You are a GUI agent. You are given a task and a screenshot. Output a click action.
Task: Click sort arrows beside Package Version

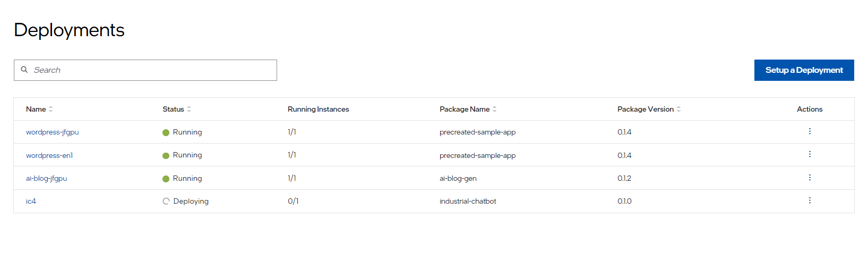click(x=678, y=109)
